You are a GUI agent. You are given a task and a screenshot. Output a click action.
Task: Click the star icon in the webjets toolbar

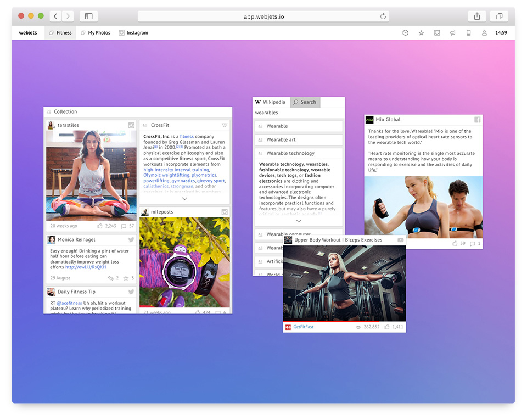tap(421, 32)
